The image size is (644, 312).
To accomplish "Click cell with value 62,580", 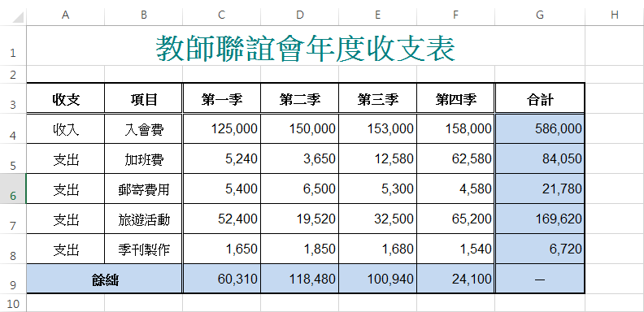I will [x=456, y=158].
